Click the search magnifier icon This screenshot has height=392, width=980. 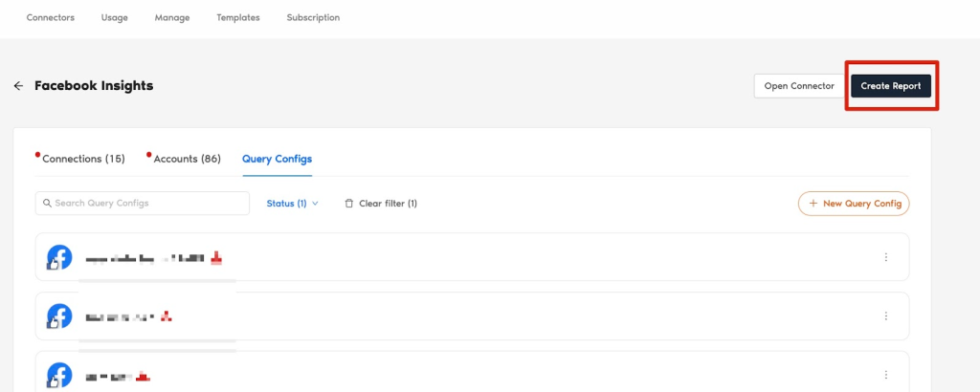tap(47, 204)
